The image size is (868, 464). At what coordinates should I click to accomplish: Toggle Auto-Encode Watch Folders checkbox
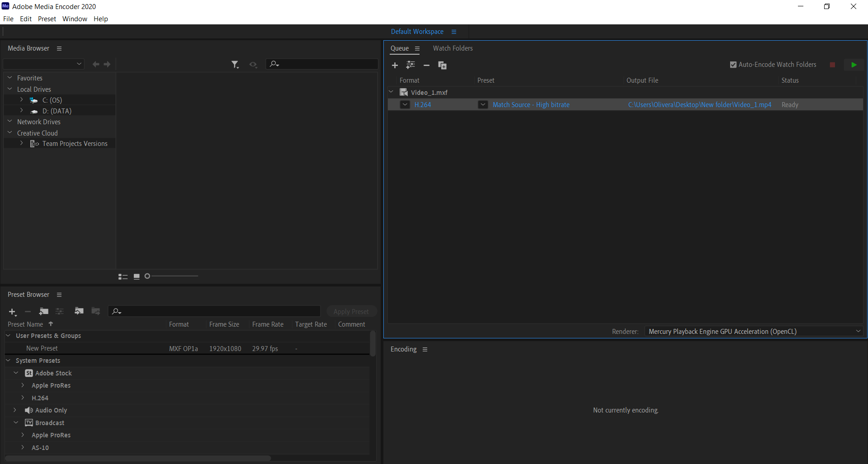point(733,65)
